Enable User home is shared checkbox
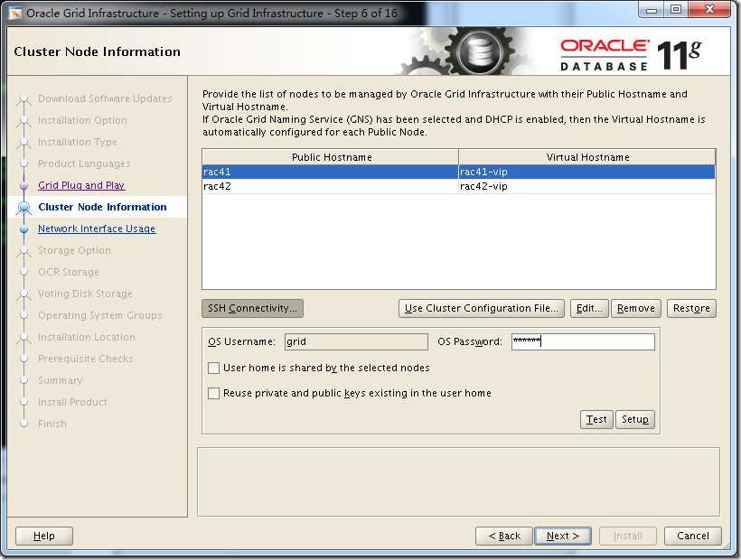Screen dimensions: 741x560 [x=213, y=368]
